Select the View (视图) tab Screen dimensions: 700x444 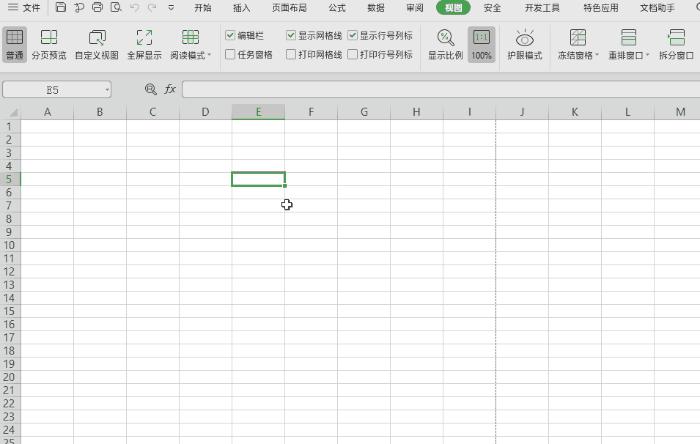pos(453,8)
